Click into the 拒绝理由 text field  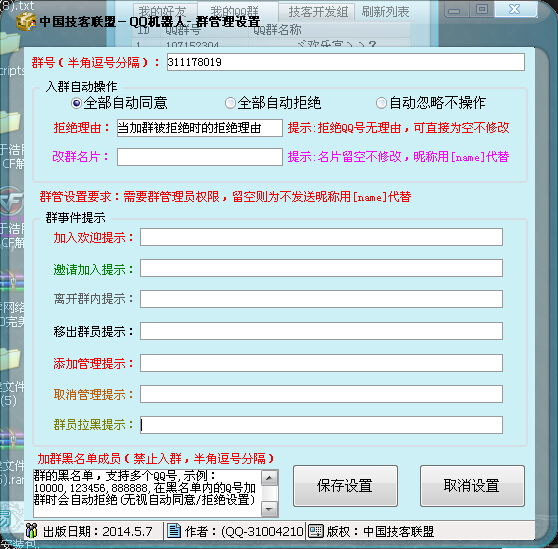(200, 128)
